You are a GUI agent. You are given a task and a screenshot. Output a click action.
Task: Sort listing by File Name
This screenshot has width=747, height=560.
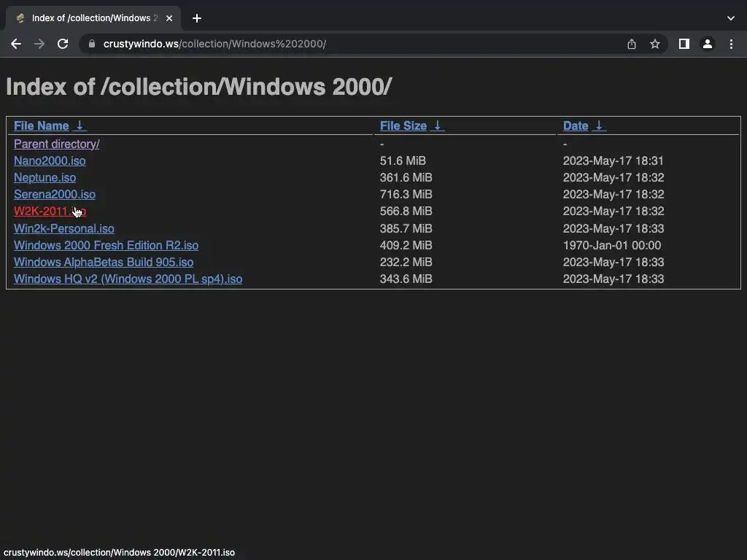(x=42, y=125)
